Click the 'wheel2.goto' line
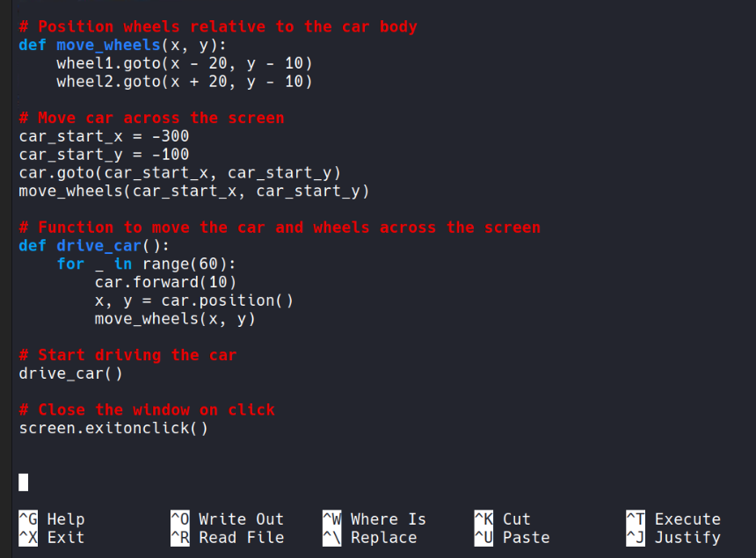This screenshot has height=558, width=756. pos(185,82)
